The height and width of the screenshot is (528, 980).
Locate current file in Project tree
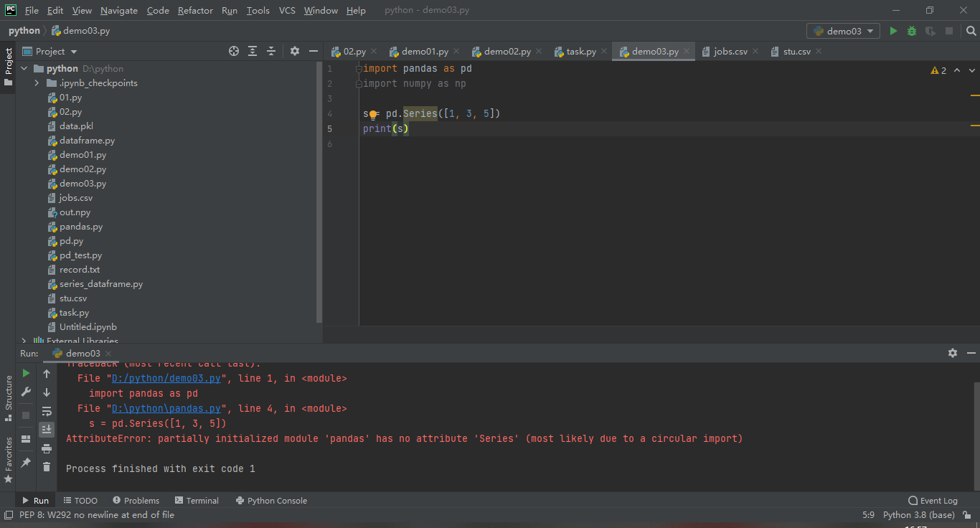234,51
